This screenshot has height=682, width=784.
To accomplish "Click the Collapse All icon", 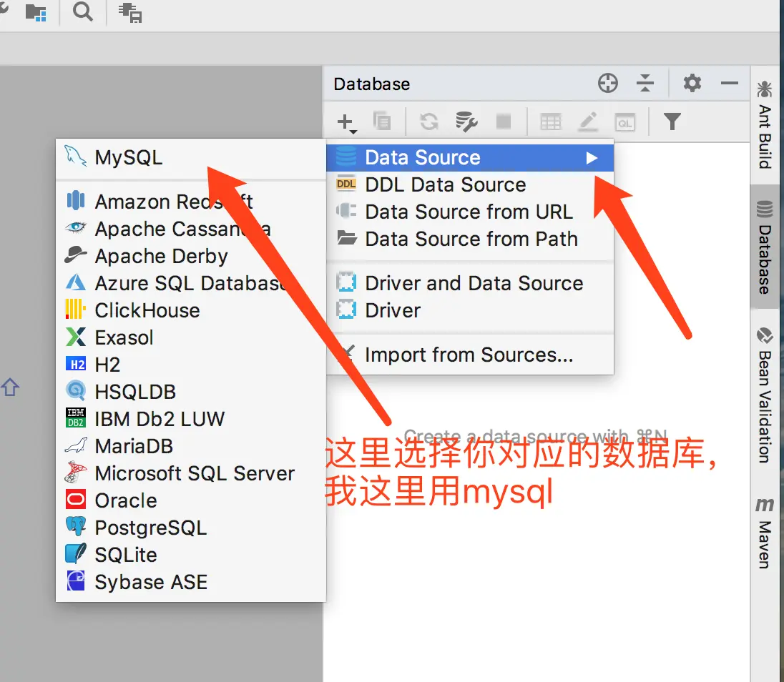I will point(645,83).
